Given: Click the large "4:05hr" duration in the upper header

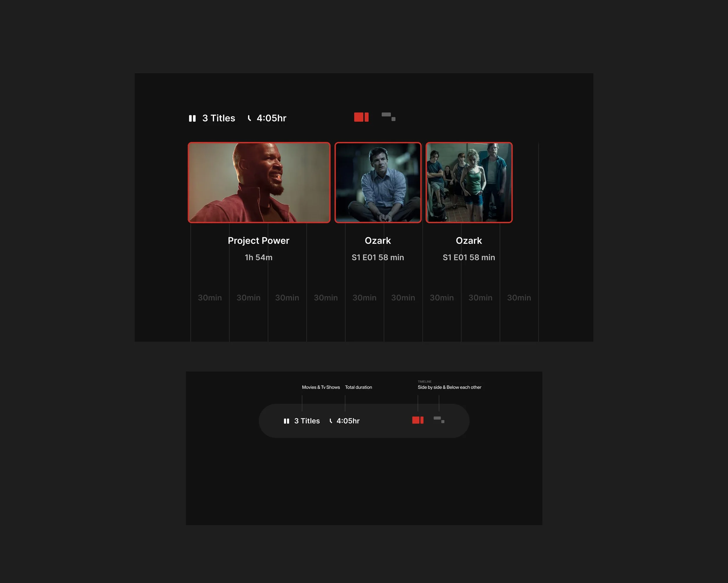Looking at the screenshot, I should point(271,118).
